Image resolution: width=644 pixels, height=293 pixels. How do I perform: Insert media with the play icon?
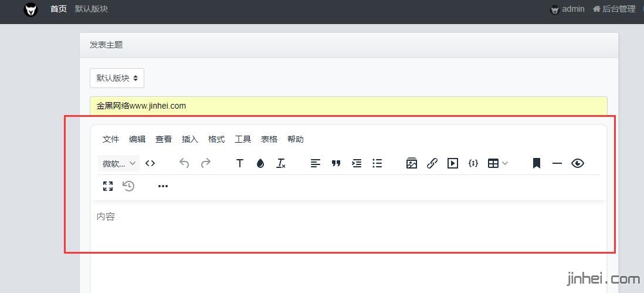click(x=453, y=163)
